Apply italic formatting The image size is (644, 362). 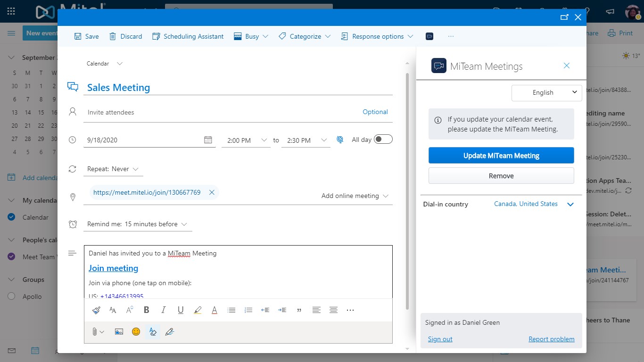pyautogui.click(x=164, y=310)
